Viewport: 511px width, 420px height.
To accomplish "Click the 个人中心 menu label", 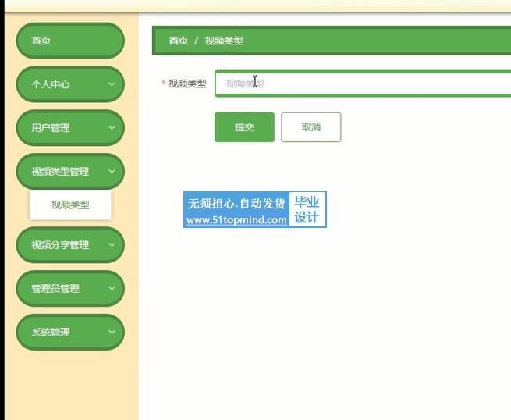I will (x=51, y=84).
